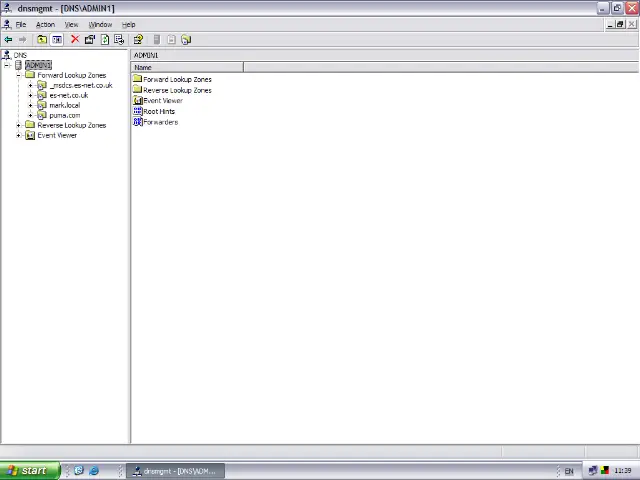Select Reverse Lookup Zones in the right pane

(177, 90)
